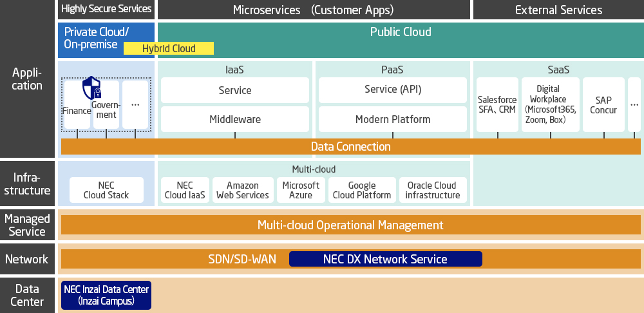Click the security shield lock icon
This screenshot has width=644, height=313.
click(x=91, y=88)
